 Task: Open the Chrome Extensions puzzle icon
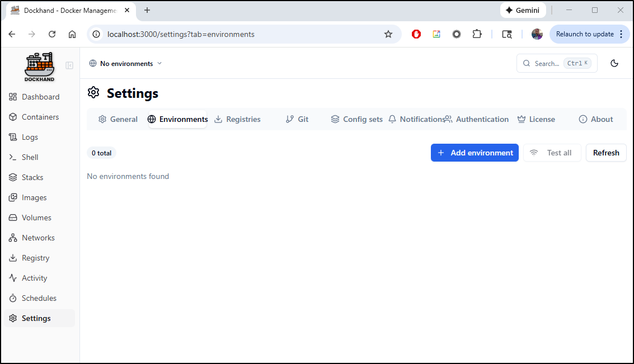[x=477, y=34]
